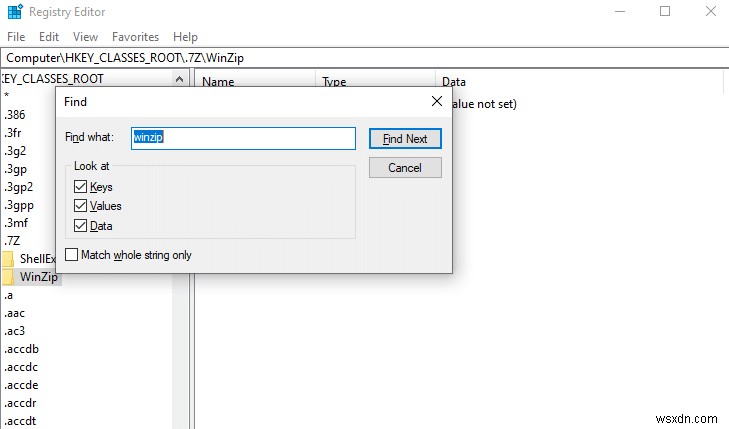This screenshot has height=429, width=729.
Task: Toggle the Keys checkbox
Action: [80, 187]
